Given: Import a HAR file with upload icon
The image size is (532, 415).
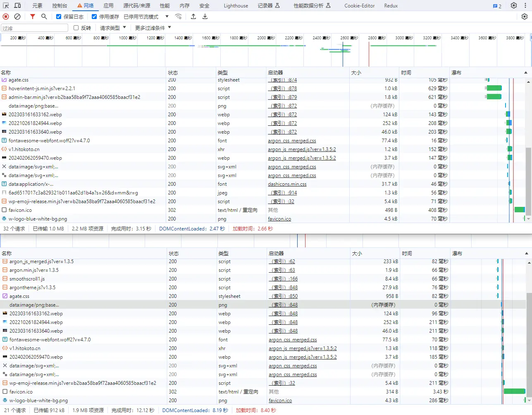Looking at the screenshot, I should click(193, 17).
